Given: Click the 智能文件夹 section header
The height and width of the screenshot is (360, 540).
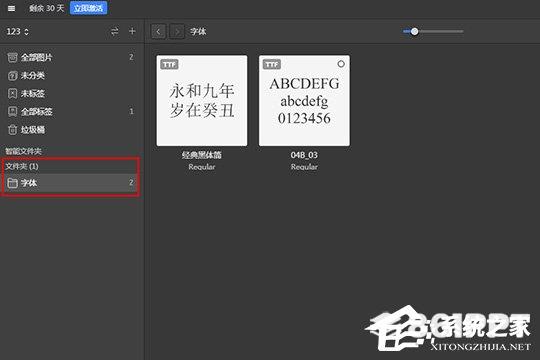Looking at the screenshot, I should (23, 151).
